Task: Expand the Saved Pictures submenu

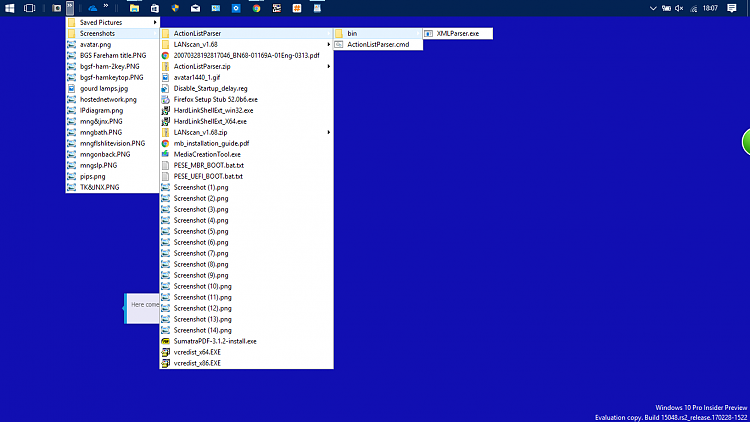Action: [110, 22]
